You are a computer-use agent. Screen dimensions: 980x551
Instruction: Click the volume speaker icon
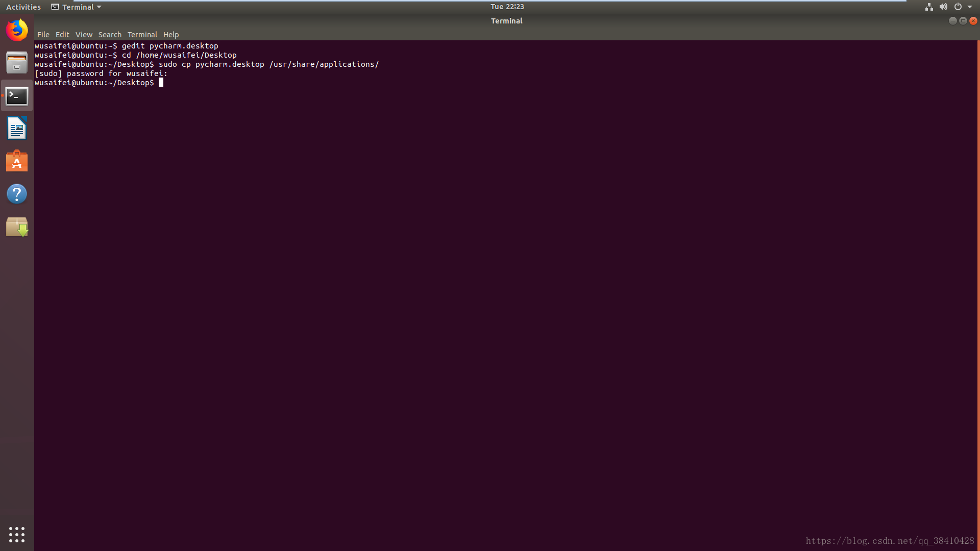point(943,7)
